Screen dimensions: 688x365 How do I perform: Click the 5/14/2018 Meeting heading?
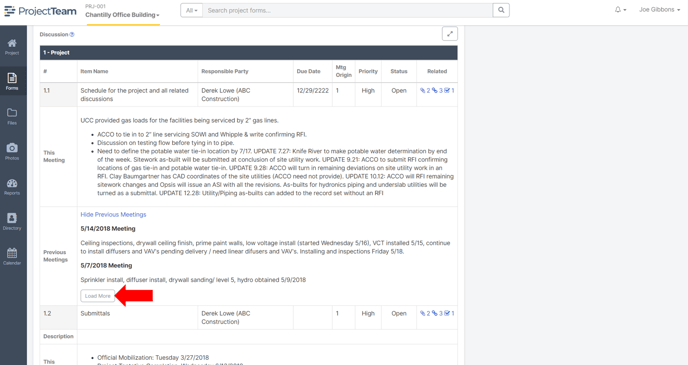(x=108, y=229)
